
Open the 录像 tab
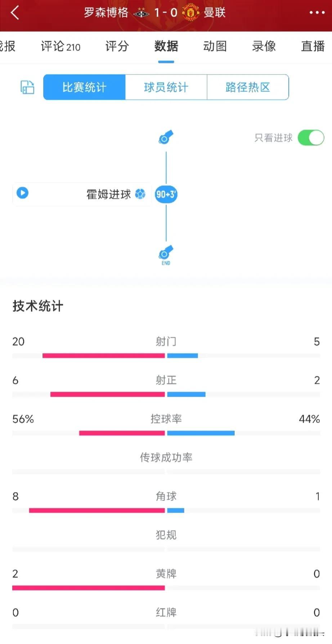[264, 46]
